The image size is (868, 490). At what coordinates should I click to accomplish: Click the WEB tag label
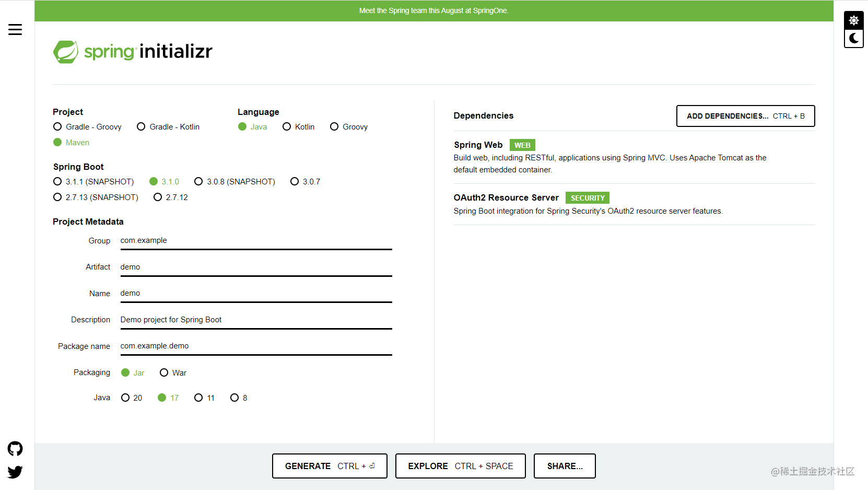[x=522, y=145]
